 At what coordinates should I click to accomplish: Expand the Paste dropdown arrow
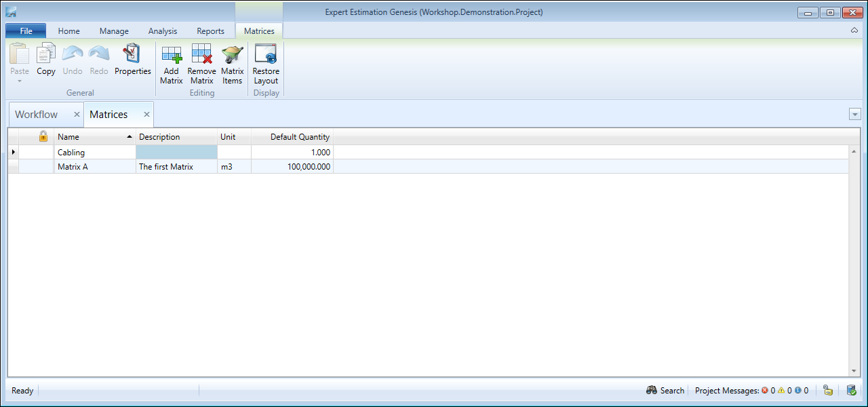20,81
